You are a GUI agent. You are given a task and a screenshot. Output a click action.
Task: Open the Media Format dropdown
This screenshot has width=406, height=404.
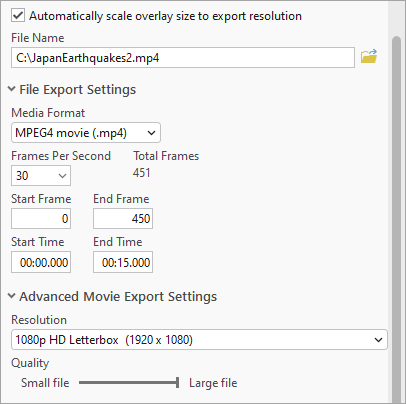[86, 133]
